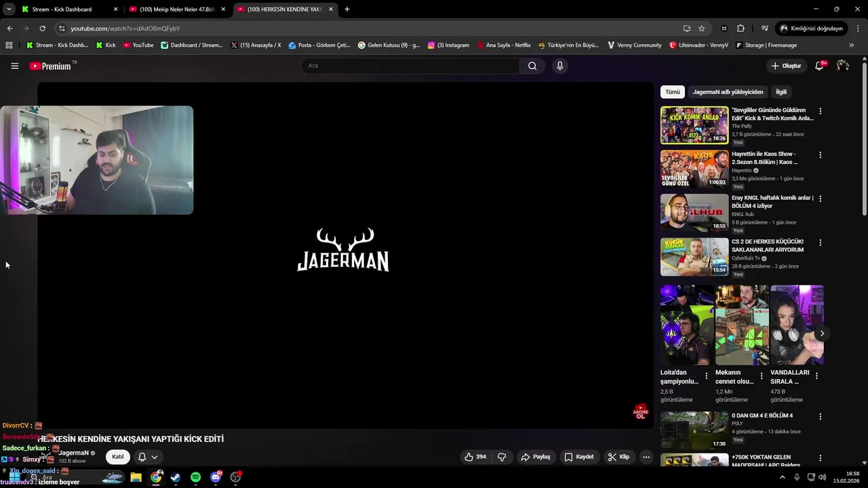Start voice search with the microphone icon
Viewport: 868px width, 488px height.
(559, 66)
